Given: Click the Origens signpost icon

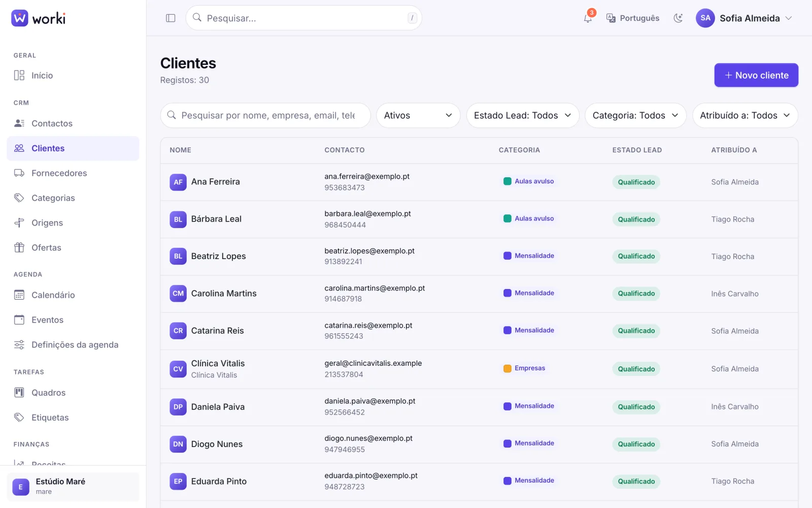Looking at the screenshot, I should tap(19, 223).
